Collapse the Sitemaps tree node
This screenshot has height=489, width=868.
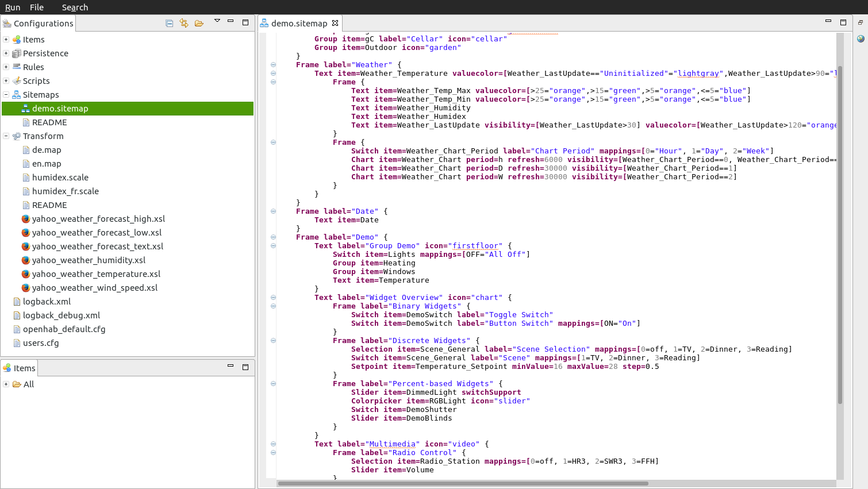pos(6,95)
